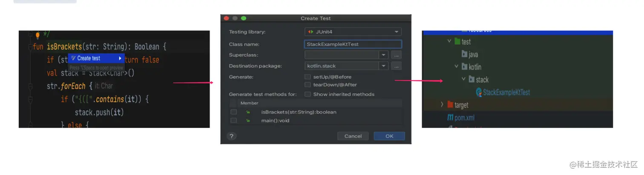Expand the target folder chevron

pyautogui.click(x=442, y=105)
